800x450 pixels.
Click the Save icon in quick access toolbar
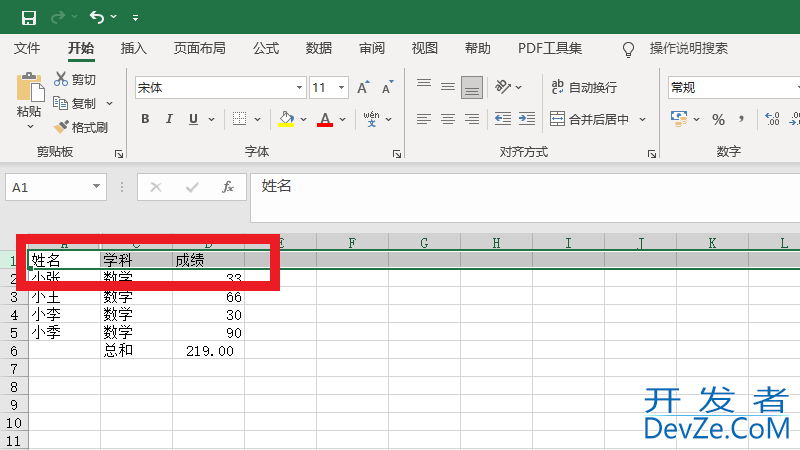[29, 18]
